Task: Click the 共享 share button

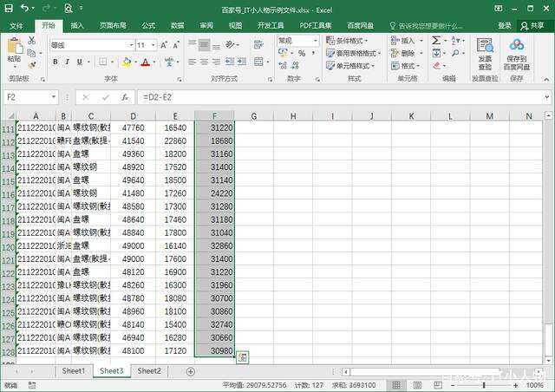Action: 532,25
